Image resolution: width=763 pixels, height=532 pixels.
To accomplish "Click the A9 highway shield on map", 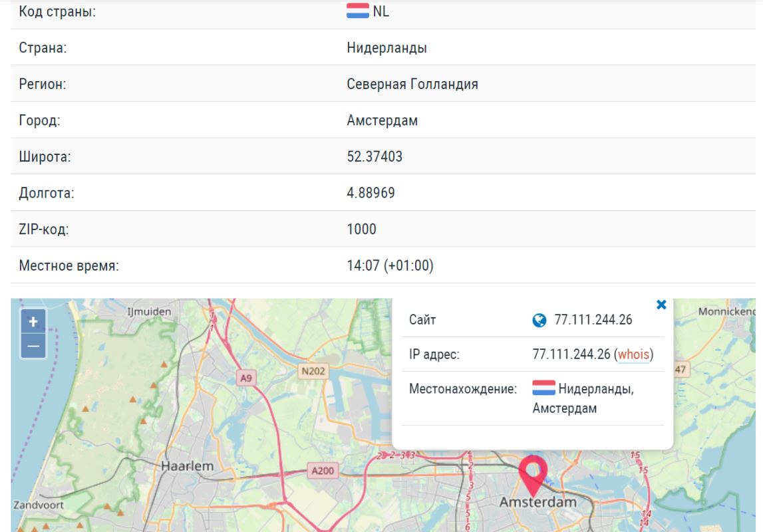I will coord(246,378).
